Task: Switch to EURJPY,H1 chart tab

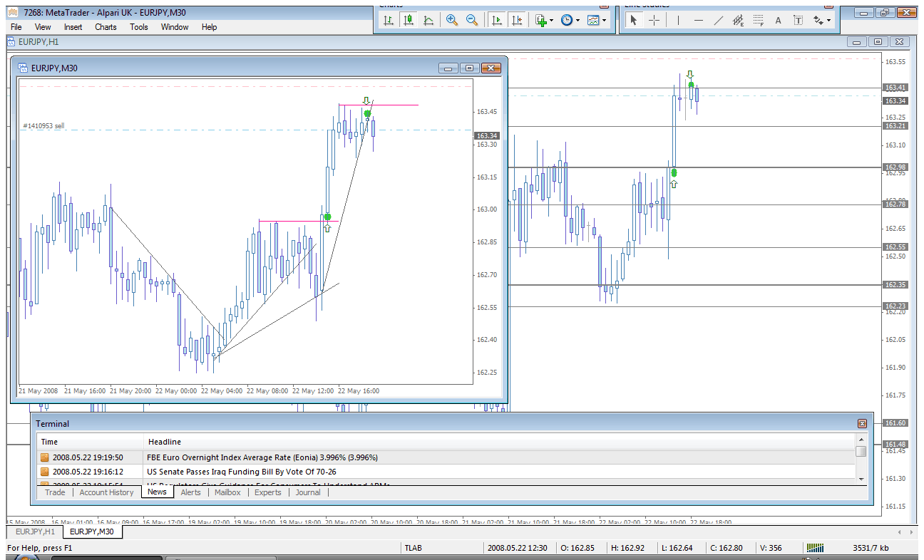Action: [x=35, y=532]
